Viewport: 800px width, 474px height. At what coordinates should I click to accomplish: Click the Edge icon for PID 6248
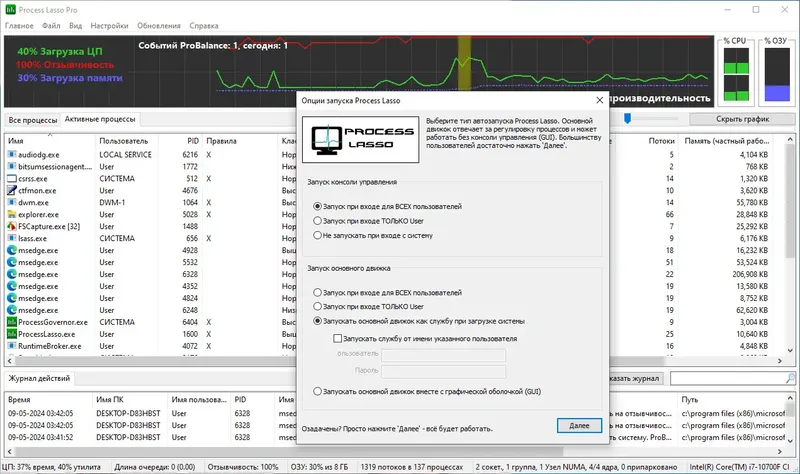[x=12, y=310]
